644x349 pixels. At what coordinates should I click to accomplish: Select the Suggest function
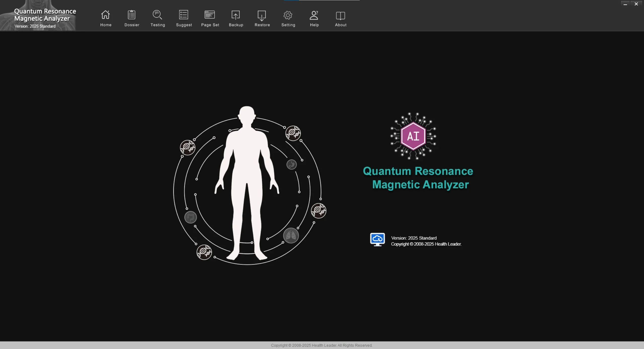pyautogui.click(x=184, y=18)
